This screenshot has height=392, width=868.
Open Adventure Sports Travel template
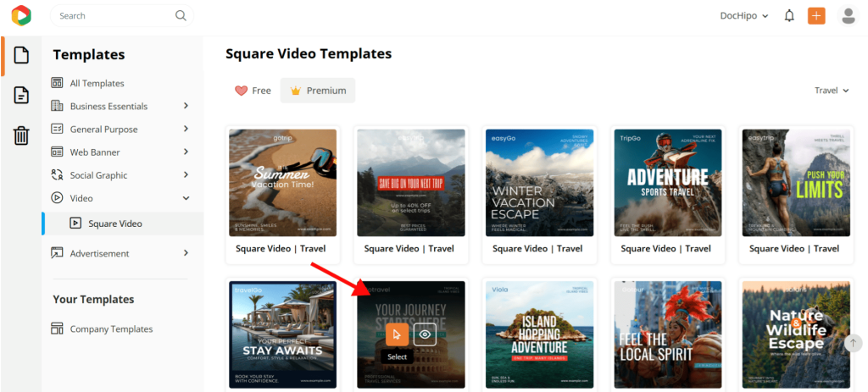click(668, 183)
